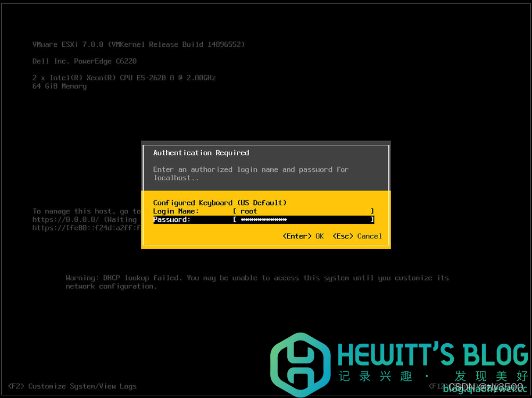The width and height of the screenshot is (532, 398).
Task: Click the 'VMware ESXi 7.0.0' version line
Action: pyautogui.click(x=138, y=45)
